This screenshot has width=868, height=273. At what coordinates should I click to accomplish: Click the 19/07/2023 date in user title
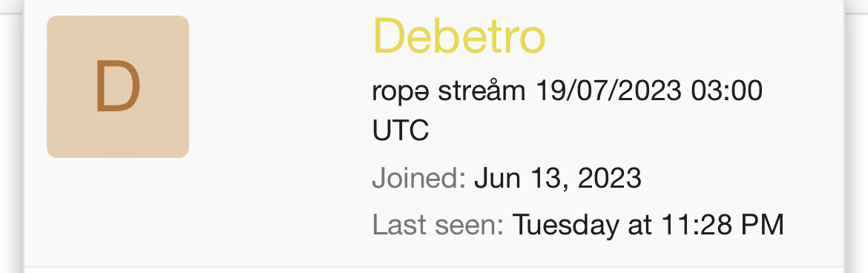tap(608, 91)
